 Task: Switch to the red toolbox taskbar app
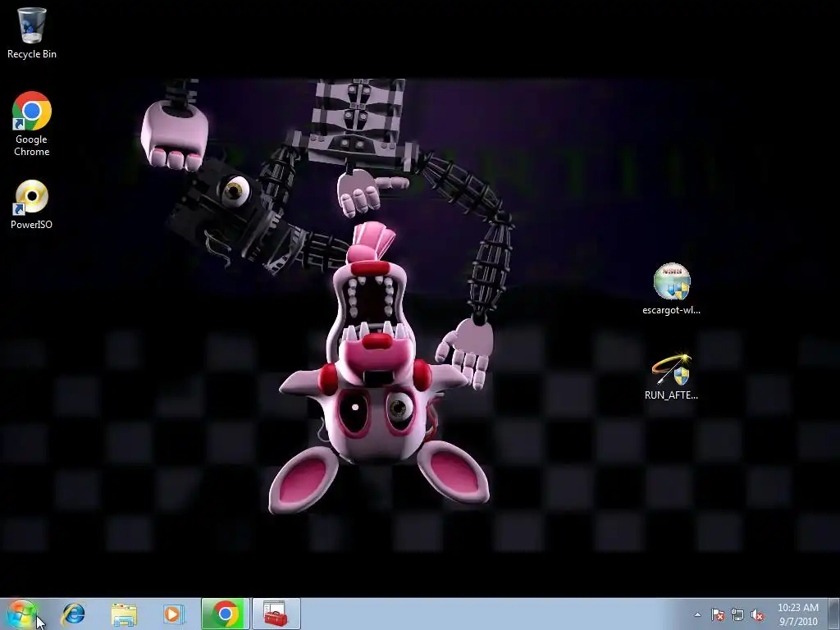(x=276, y=614)
